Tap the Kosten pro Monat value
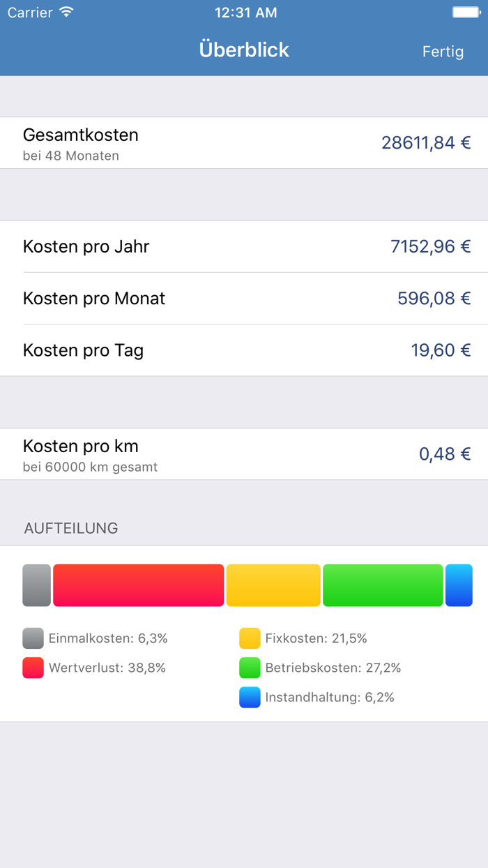Viewport: 488px width, 868px height. click(x=432, y=299)
